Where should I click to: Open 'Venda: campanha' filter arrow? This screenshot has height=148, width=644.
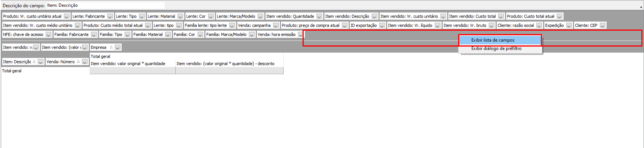point(276,25)
